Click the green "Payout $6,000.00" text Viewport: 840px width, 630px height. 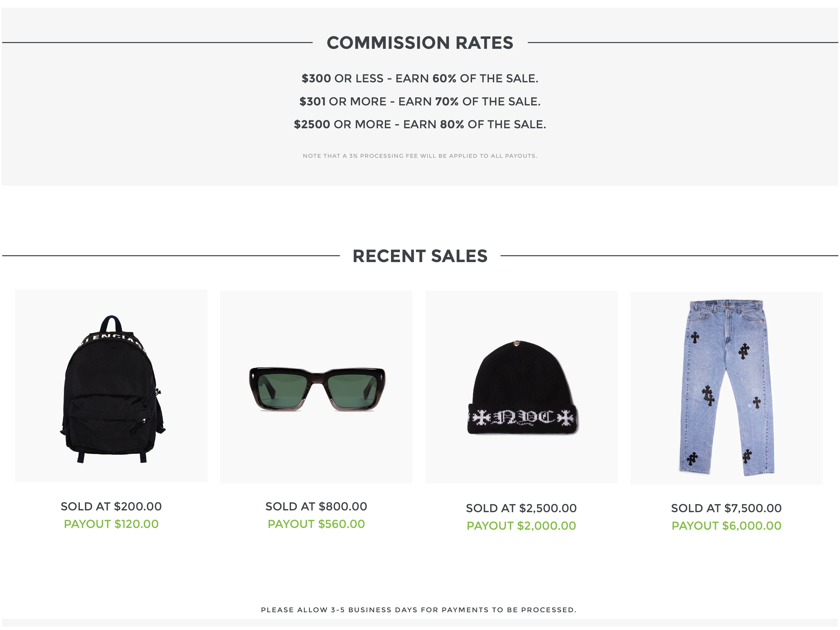click(x=726, y=526)
